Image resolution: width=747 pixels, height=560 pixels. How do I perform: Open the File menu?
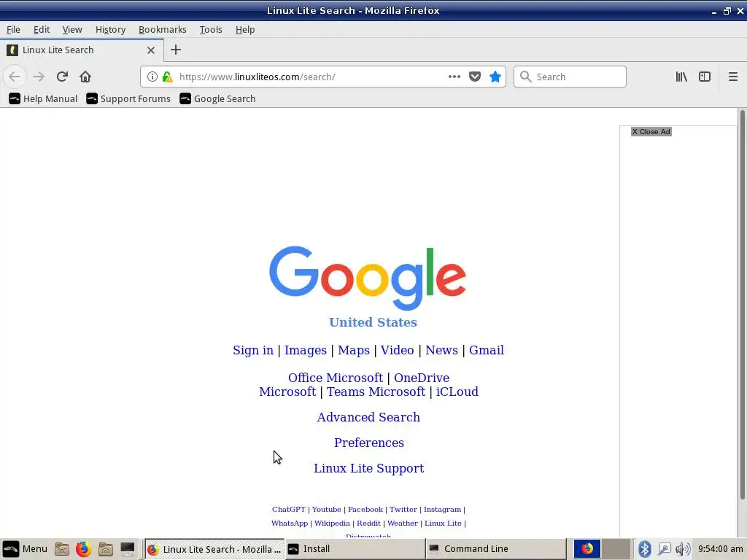[13, 29]
